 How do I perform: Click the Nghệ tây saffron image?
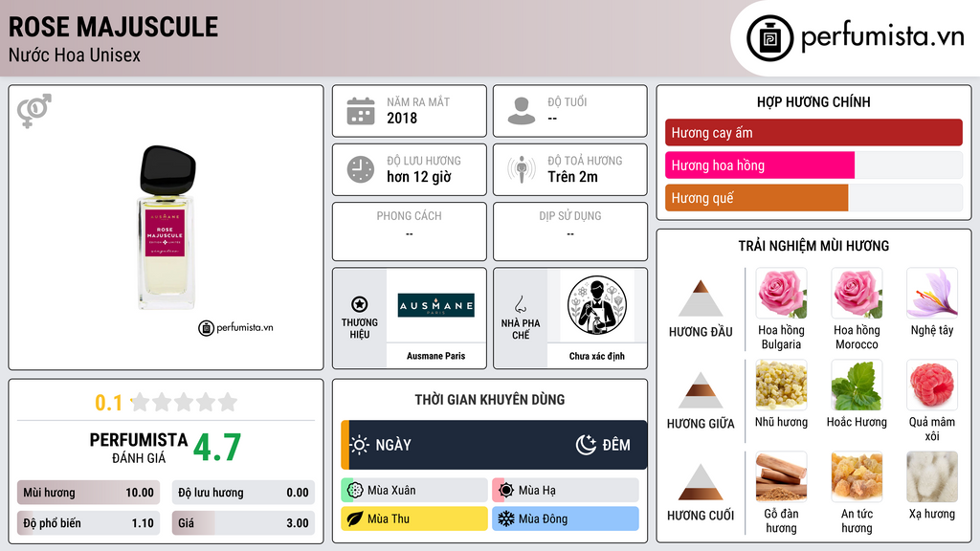pyautogui.click(x=932, y=293)
